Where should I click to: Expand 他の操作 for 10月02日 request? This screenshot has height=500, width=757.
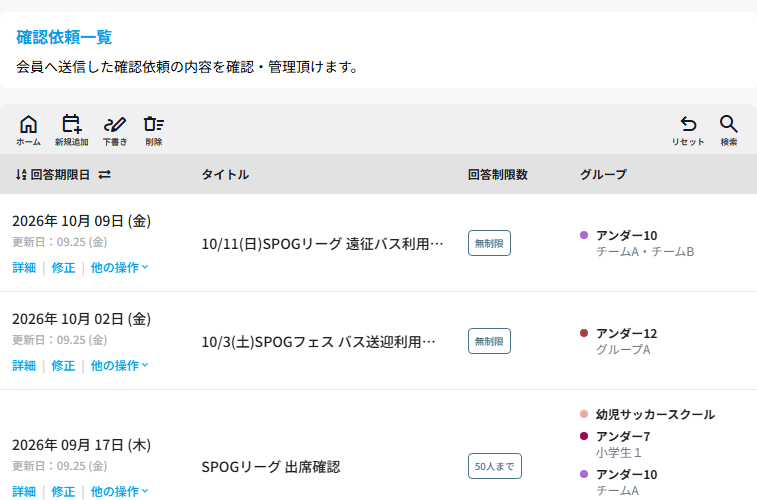(119, 365)
